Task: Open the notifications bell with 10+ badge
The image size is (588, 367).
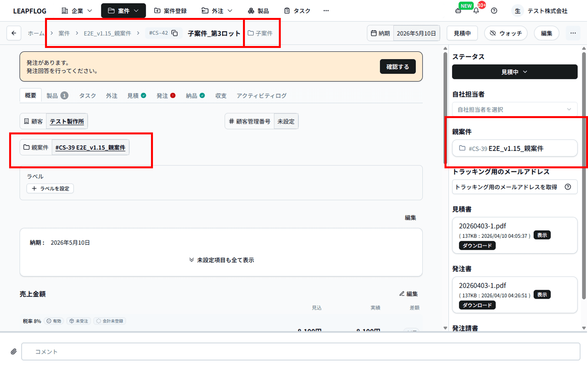Action: (476, 10)
